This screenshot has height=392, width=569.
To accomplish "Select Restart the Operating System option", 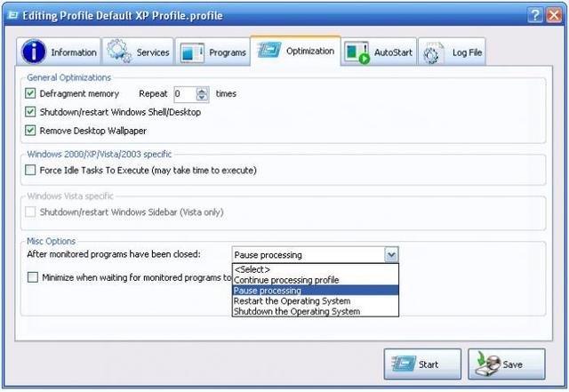I will 315,301.
